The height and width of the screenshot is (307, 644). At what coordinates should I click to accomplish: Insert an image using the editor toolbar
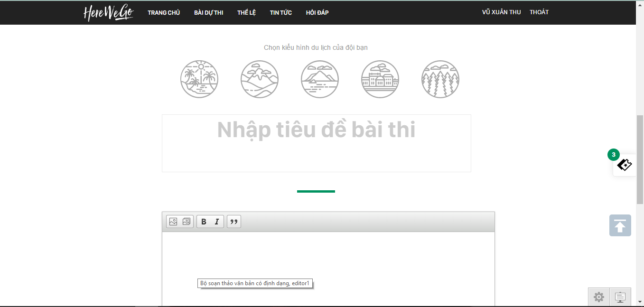pyautogui.click(x=173, y=222)
